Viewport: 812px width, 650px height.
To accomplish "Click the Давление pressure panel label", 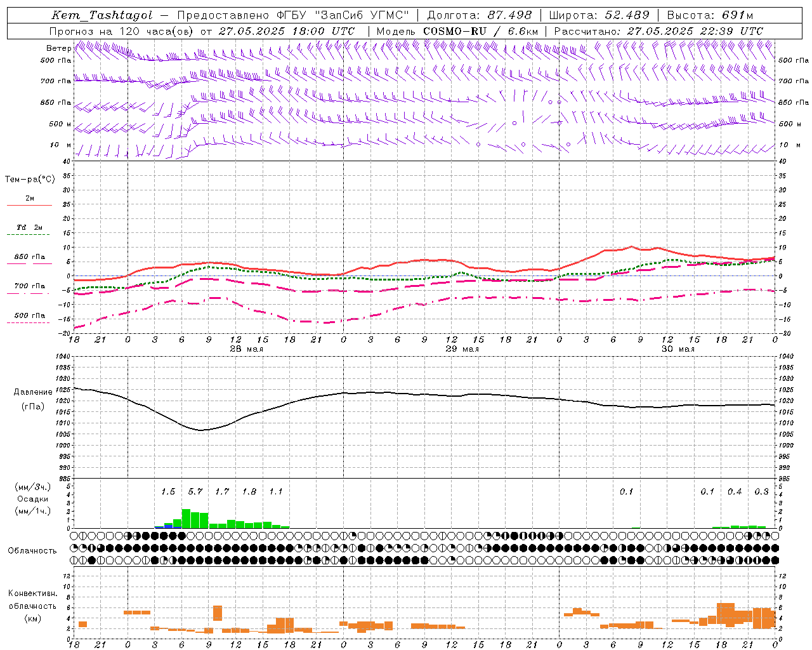I will (33, 392).
